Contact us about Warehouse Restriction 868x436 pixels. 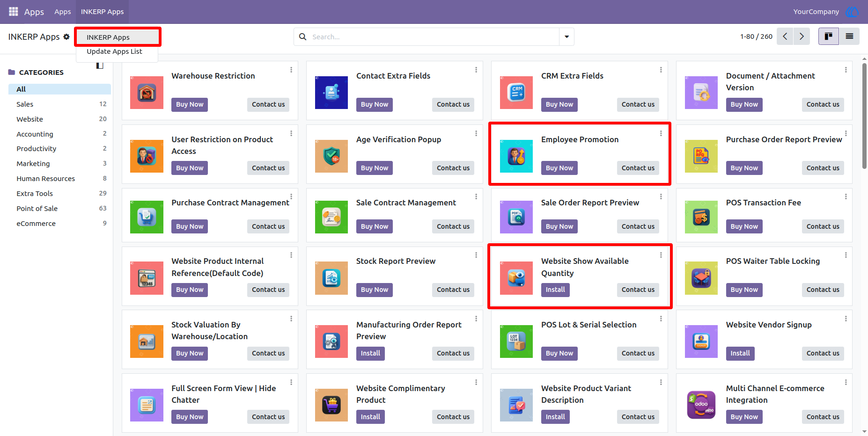pyautogui.click(x=268, y=104)
